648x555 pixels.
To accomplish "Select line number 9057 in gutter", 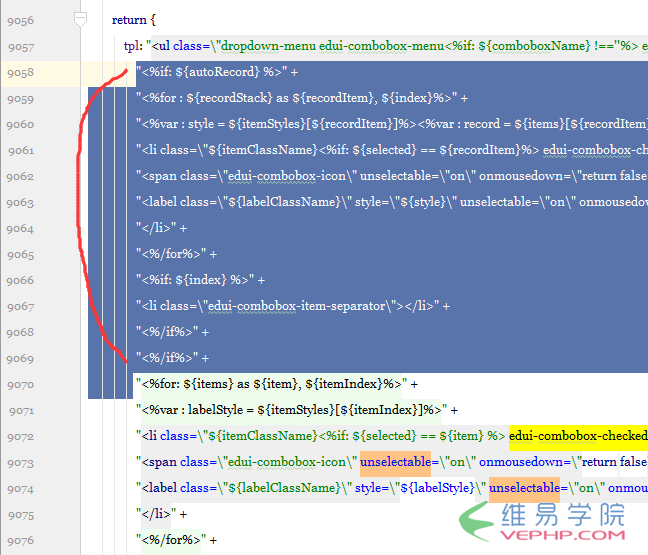I will [x=21, y=47].
